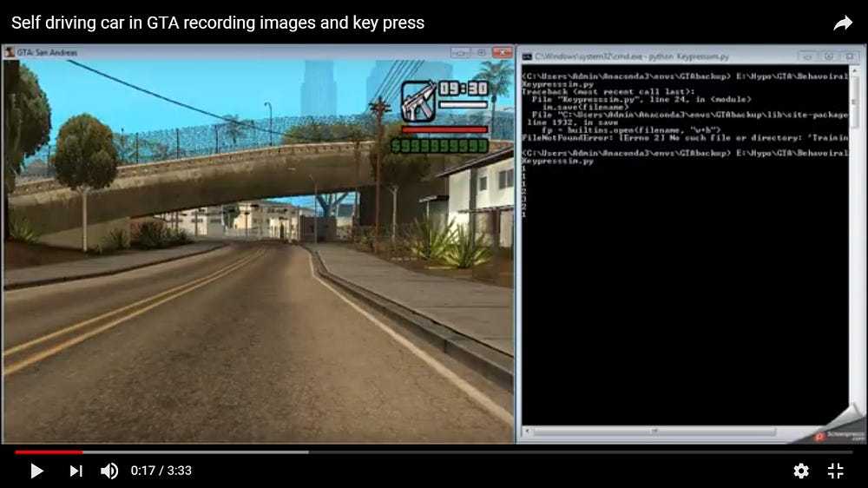Maximize the cmd.exe window
This screenshot has width=868, height=488.
coord(829,56)
